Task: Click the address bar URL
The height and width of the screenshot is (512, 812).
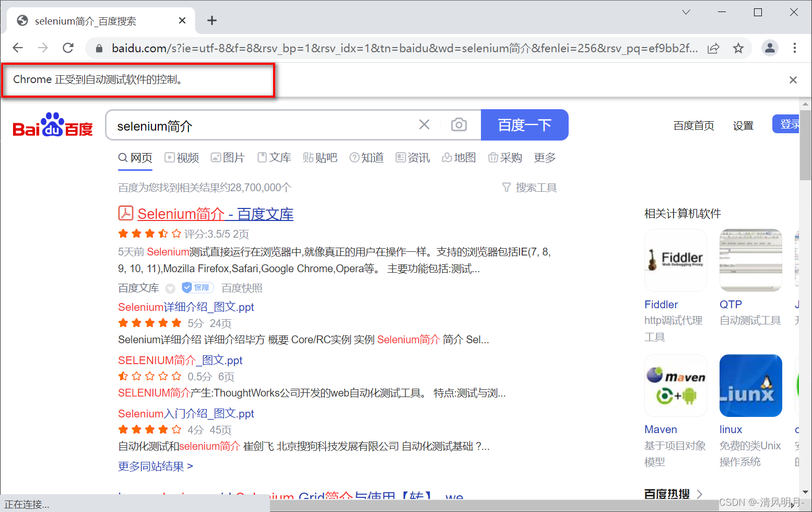Action: pyautogui.click(x=405, y=49)
